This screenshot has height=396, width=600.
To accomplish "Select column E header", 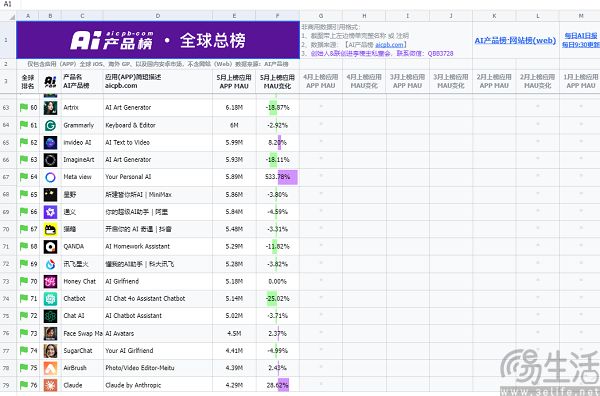I will (234, 16).
